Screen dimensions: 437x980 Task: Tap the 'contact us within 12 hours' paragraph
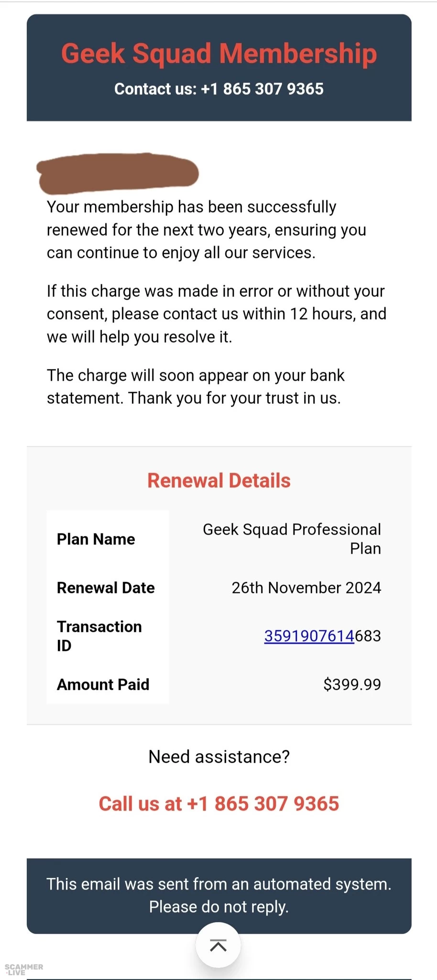(x=216, y=314)
